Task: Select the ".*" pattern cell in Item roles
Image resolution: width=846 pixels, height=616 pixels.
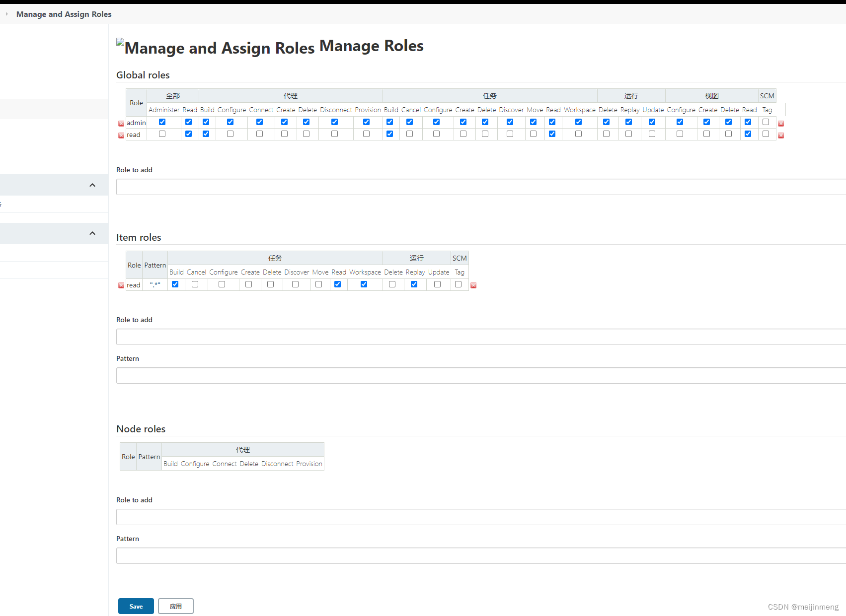Action: (x=155, y=285)
